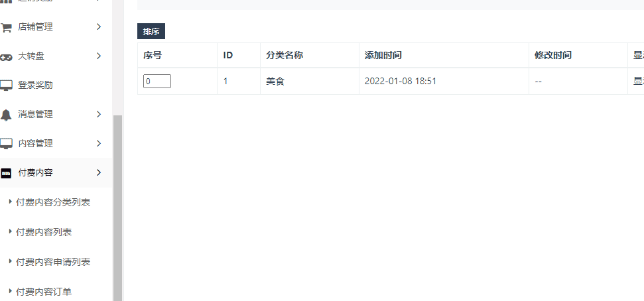644x301 pixels.
Task: Click the monitor icon beside 登录奖励
Action: [x=6, y=86]
